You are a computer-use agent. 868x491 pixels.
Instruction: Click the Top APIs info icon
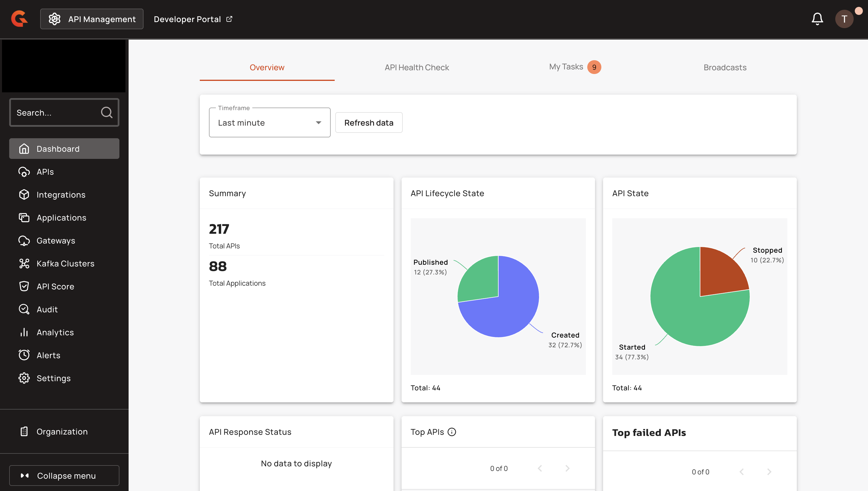(x=452, y=432)
